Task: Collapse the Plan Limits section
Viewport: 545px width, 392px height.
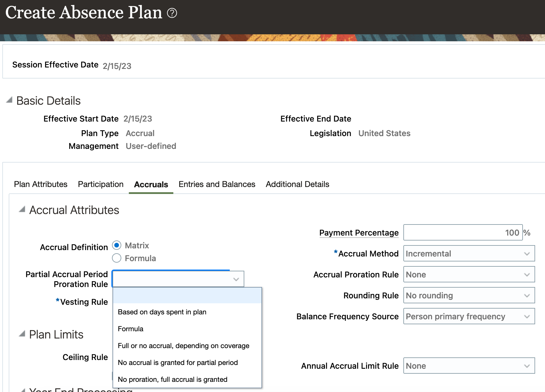Action: click(x=22, y=334)
